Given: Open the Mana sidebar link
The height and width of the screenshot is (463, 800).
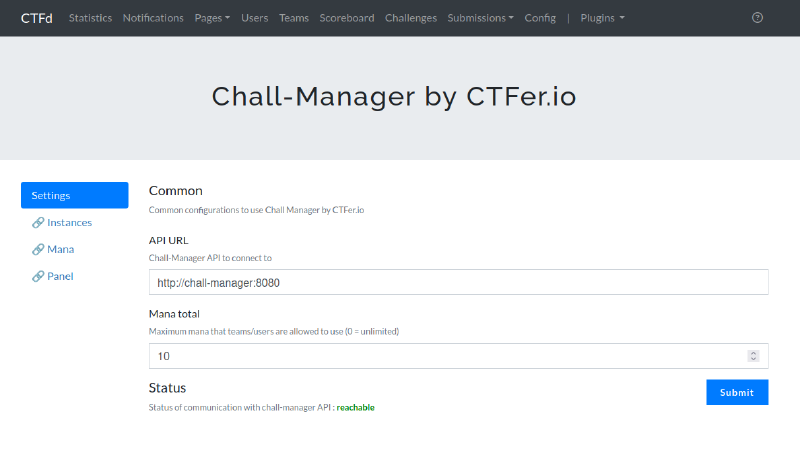Looking at the screenshot, I should (x=61, y=249).
